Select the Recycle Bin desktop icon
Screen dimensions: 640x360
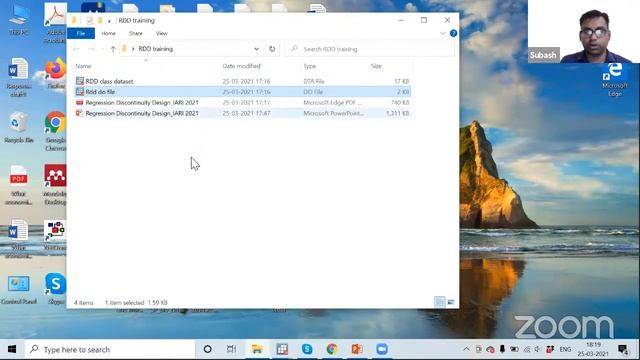[x=19, y=127]
